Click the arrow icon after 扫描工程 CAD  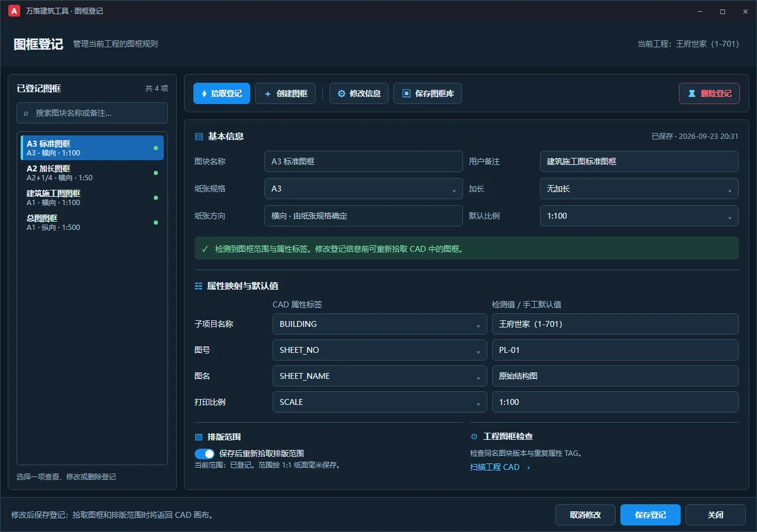(x=528, y=468)
